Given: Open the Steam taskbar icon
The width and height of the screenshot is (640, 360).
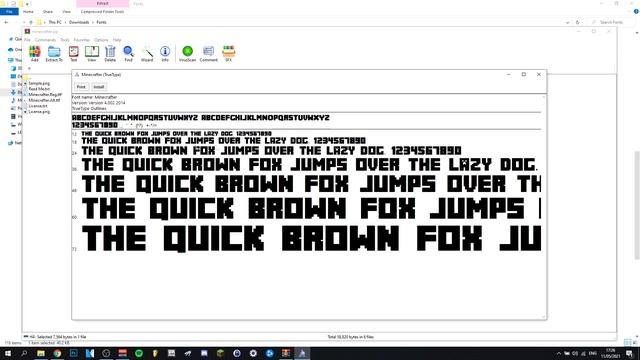Looking at the screenshot, I should coord(237,353).
